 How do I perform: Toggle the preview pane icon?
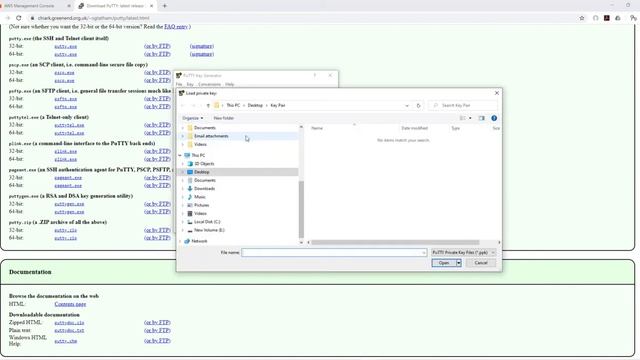pyautogui.click(x=482, y=118)
